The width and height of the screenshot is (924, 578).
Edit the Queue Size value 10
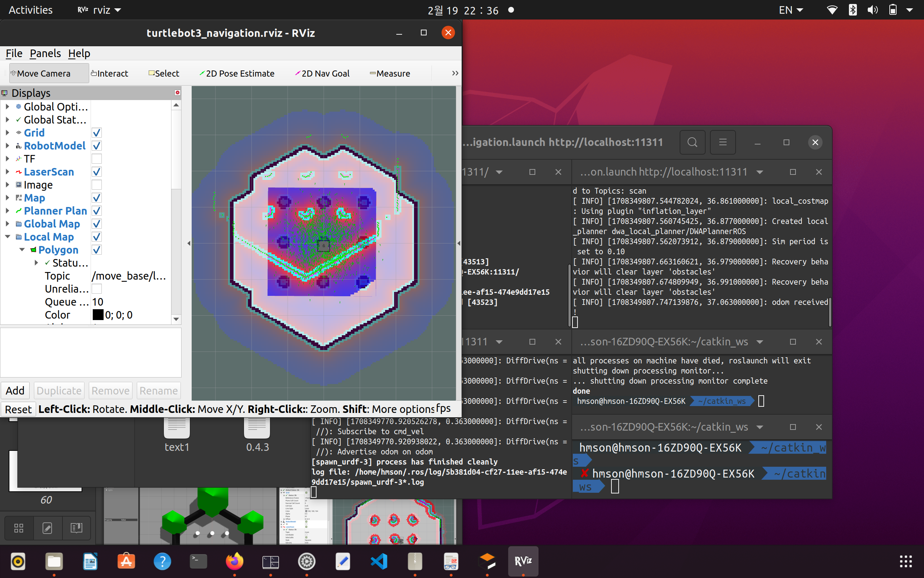pyautogui.click(x=131, y=302)
